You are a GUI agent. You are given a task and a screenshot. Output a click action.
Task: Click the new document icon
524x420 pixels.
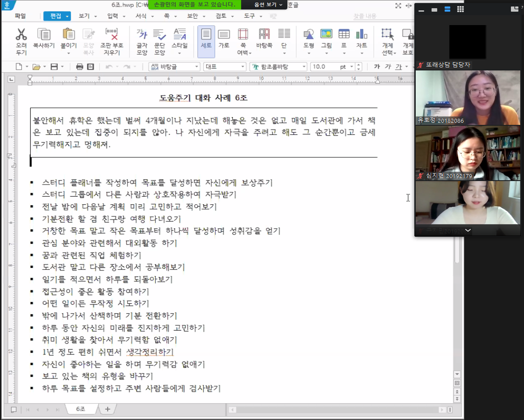pyautogui.click(x=19, y=67)
